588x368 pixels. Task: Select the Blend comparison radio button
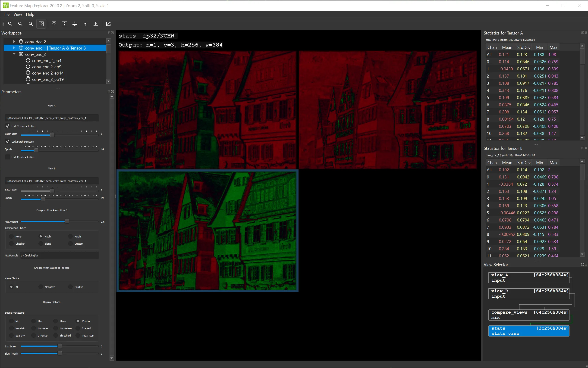click(x=41, y=244)
